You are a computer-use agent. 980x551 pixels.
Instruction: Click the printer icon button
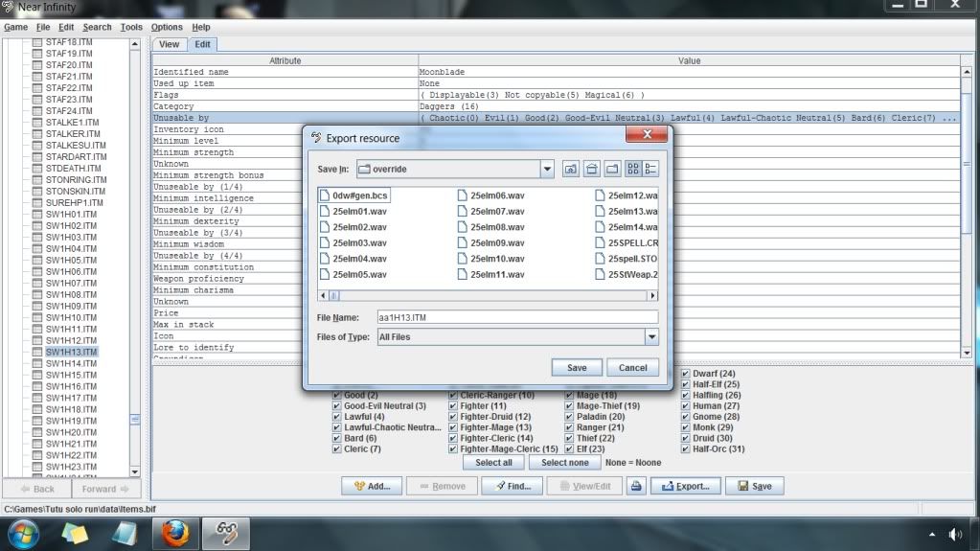635,486
